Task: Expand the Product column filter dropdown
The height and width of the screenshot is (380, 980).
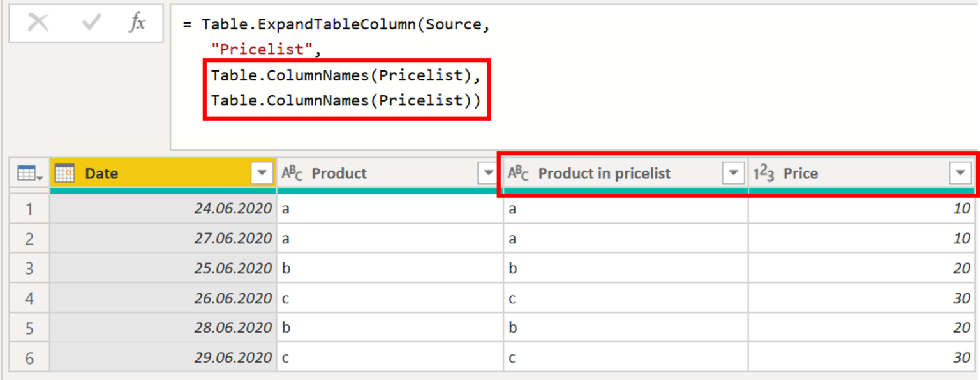Action: point(489,173)
